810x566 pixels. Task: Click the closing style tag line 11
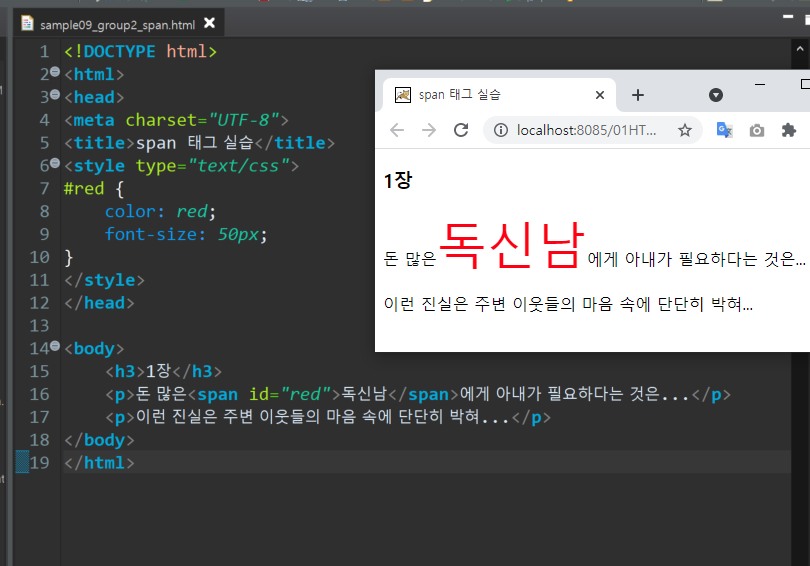pyautogui.click(x=104, y=280)
